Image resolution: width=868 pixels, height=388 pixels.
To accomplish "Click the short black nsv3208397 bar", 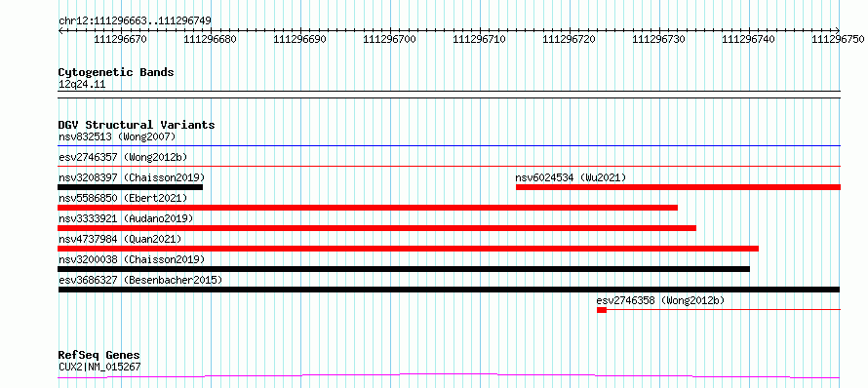I will point(130,187).
